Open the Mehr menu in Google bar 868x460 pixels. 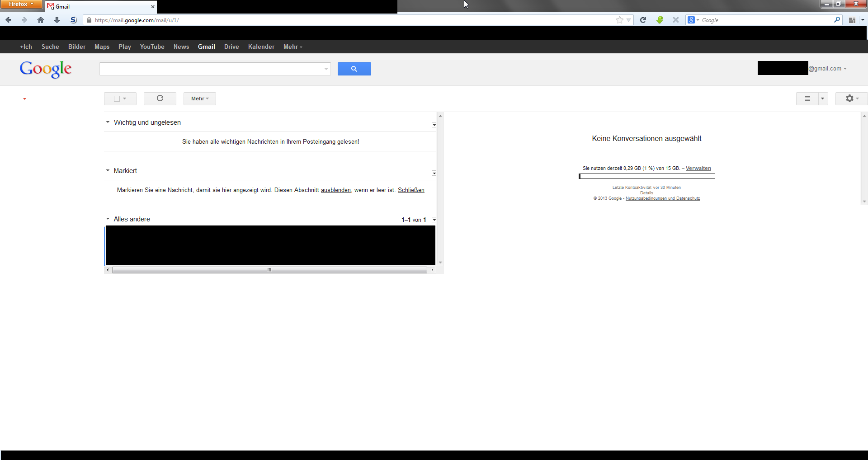coord(292,47)
